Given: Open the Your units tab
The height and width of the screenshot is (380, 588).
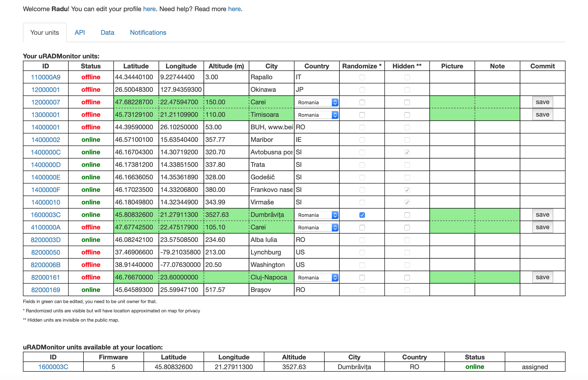Looking at the screenshot, I should (45, 33).
